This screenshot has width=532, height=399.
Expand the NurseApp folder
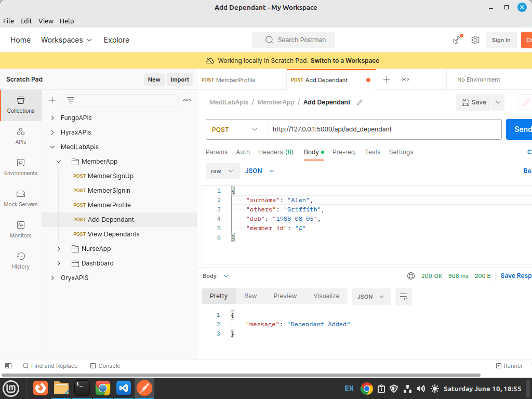pos(58,248)
